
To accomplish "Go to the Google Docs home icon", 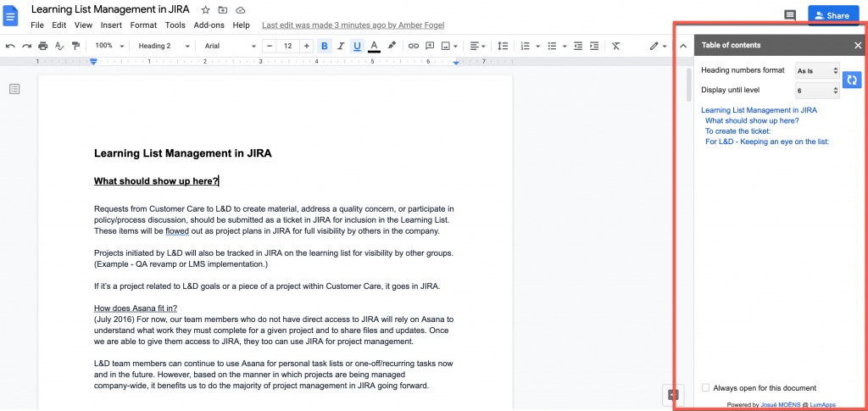I will pos(11,15).
